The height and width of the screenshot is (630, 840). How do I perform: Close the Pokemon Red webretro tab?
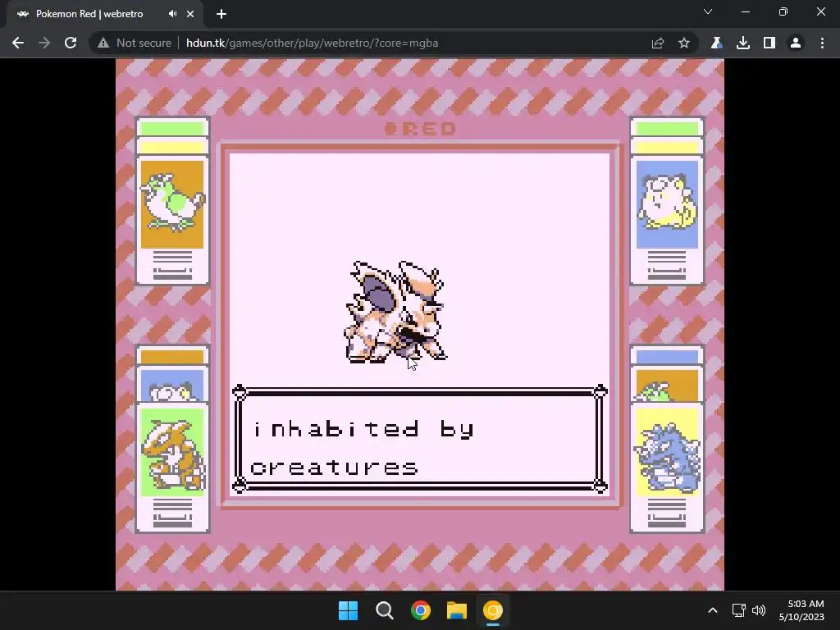point(190,14)
